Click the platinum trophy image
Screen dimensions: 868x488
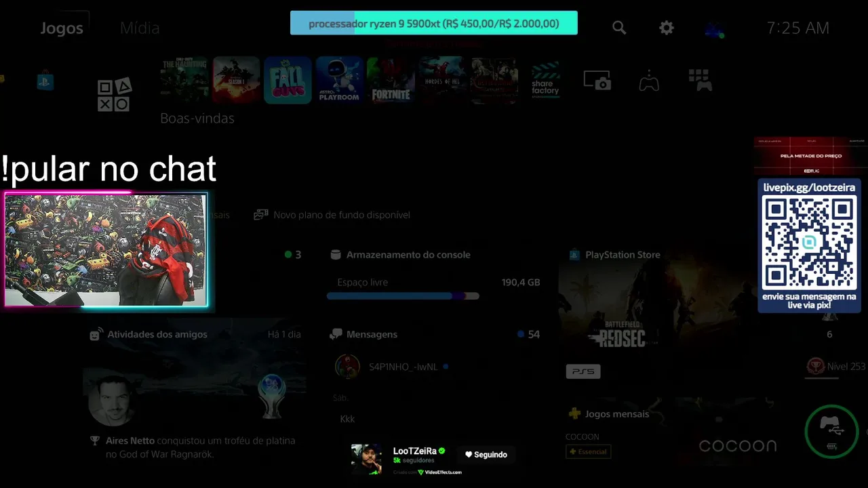[x=272, y=396]
